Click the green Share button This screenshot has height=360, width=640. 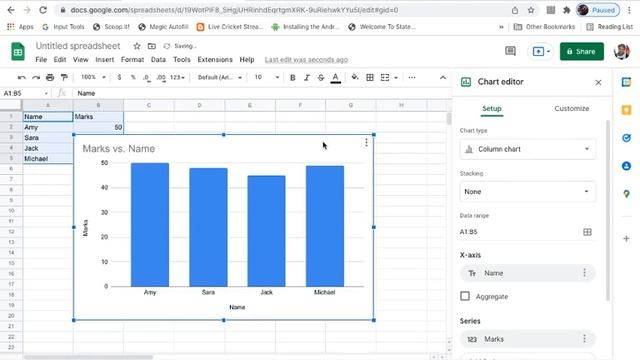[x=582, y=51]
